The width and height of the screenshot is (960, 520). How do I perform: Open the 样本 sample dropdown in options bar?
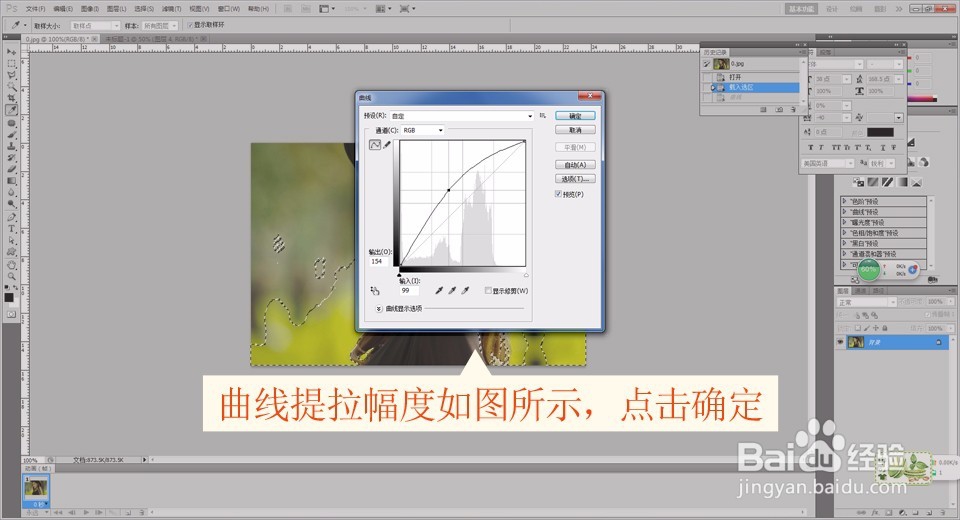point(160,26)
